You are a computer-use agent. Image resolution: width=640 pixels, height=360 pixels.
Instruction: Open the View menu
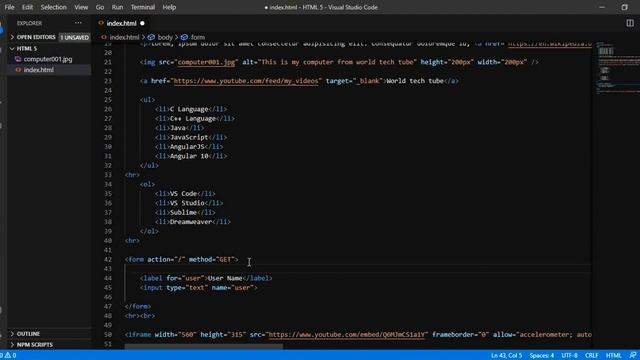click(81, 7)
